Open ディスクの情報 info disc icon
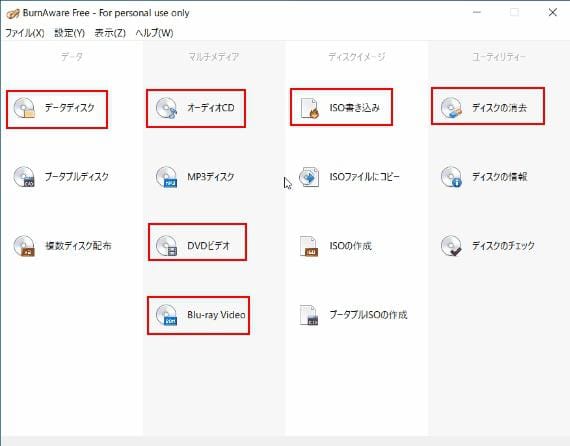Screen dimensions: 570x446 (x=451, y=177)
